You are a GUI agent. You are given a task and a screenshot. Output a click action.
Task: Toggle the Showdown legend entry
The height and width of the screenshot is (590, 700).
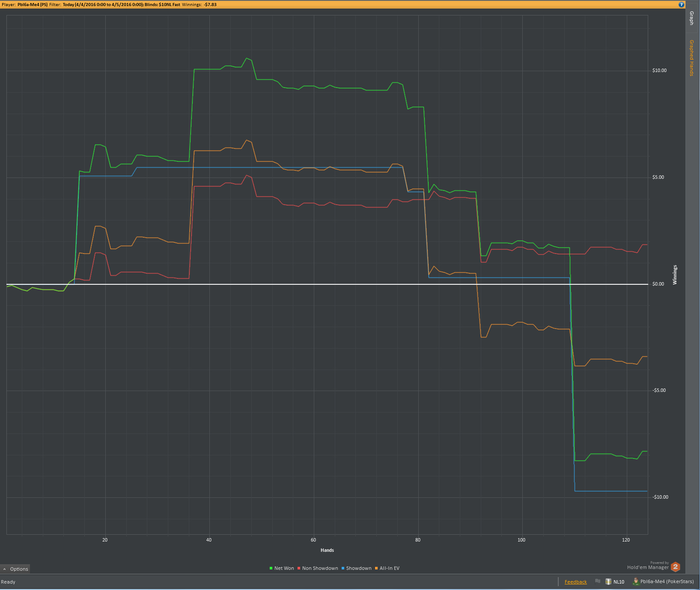(x=356, y=568)
